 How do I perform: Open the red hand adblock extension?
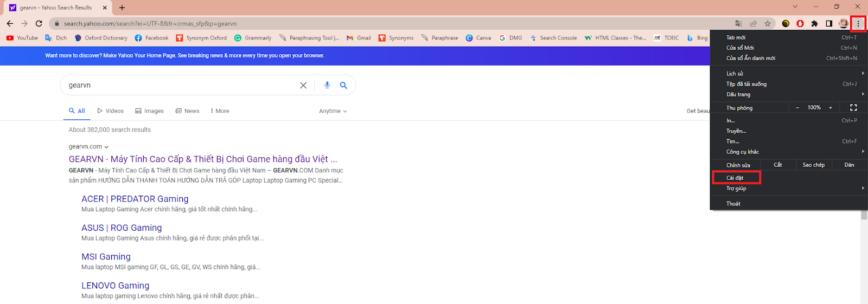pyautogui.click(x=800, y=23)
